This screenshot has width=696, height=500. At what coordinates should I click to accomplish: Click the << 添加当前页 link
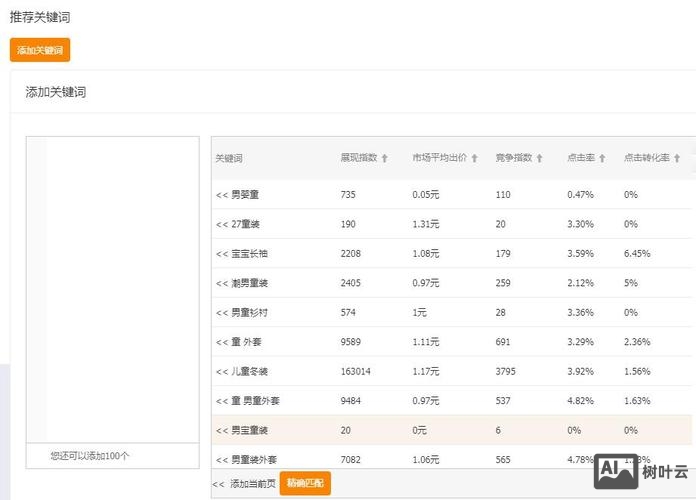[x=244, y=484]
